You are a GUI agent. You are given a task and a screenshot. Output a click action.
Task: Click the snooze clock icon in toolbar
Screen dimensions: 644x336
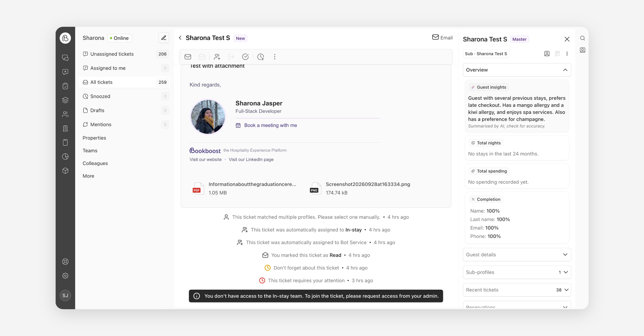(x=261, y=57)
